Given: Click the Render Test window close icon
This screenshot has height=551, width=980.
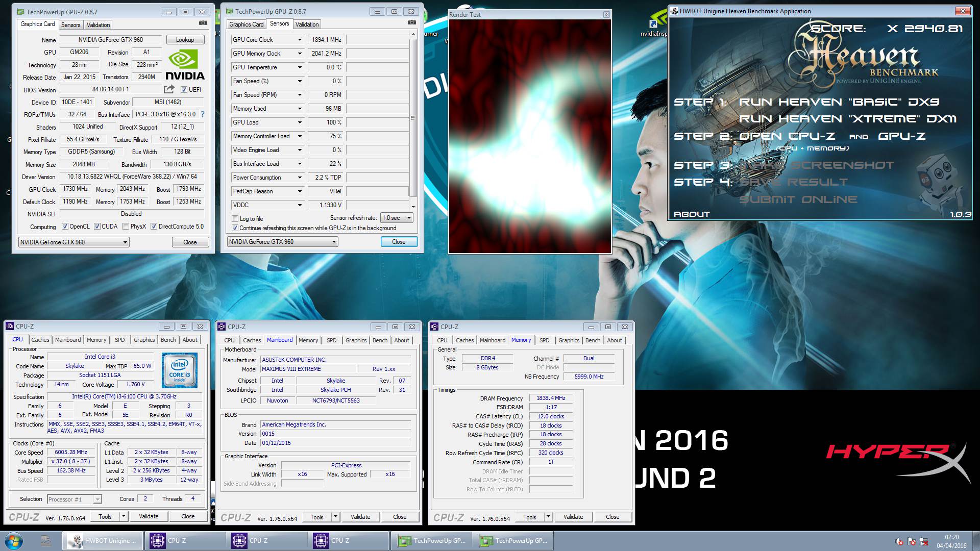Looking at the screenshot, I should (x=606, y=15).
